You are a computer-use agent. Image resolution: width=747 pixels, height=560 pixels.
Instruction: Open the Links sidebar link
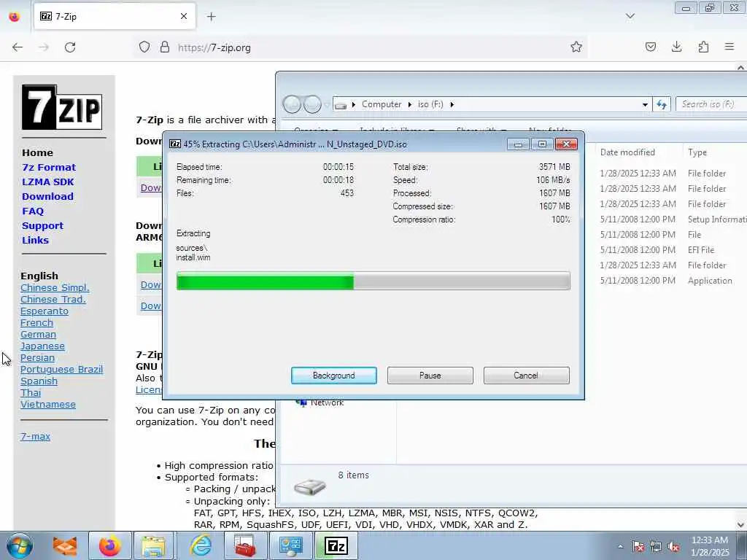click(35, 240)
